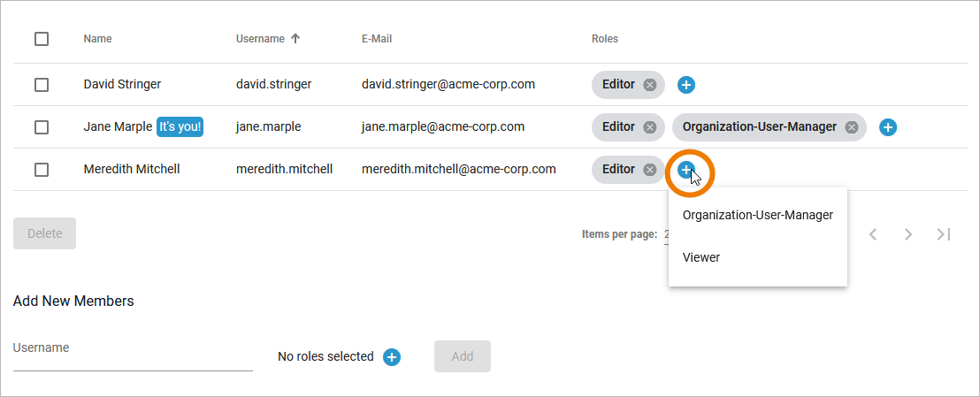This screenshot has height=397, width=980.
Task: Sort by Username using the arrow icon
Action: click(295, 39)
